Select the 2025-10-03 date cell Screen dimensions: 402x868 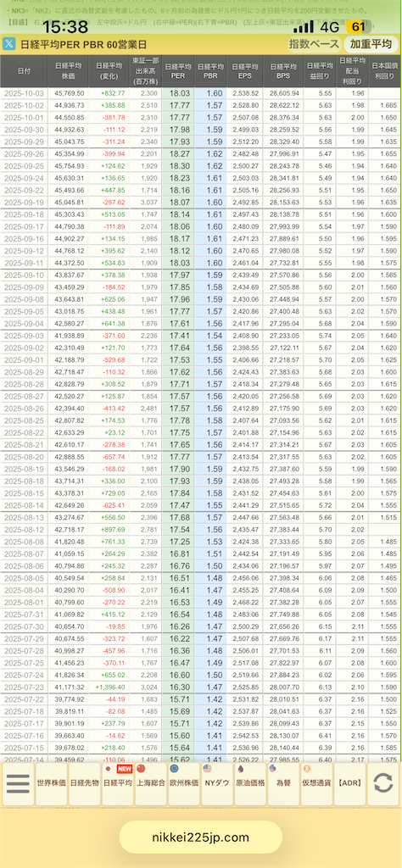tap(25, 93)
